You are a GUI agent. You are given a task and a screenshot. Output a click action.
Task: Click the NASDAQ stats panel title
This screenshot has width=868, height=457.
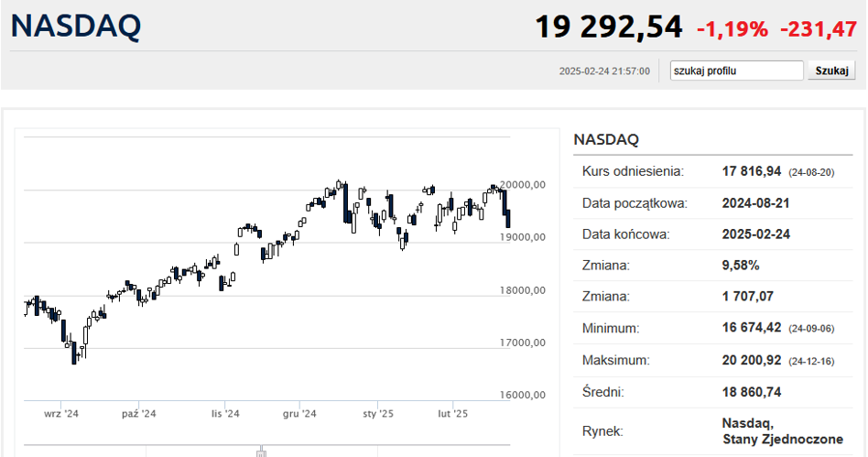[606, 139]
